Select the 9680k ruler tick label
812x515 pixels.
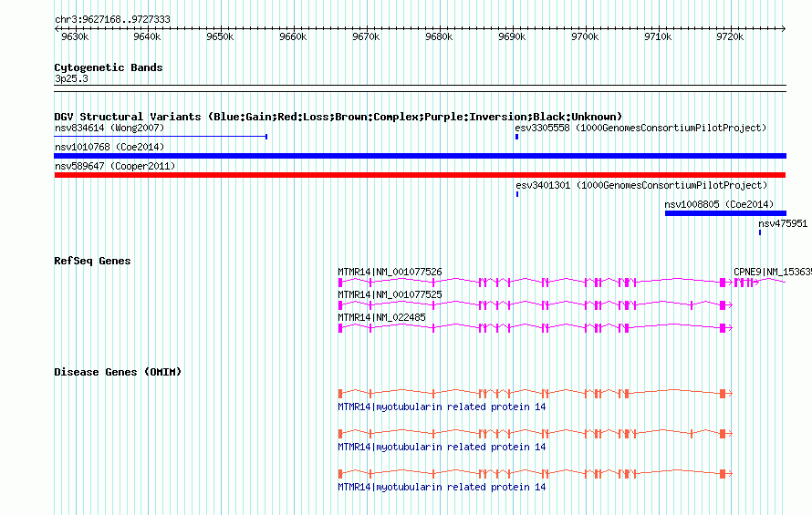pos(439,36)
